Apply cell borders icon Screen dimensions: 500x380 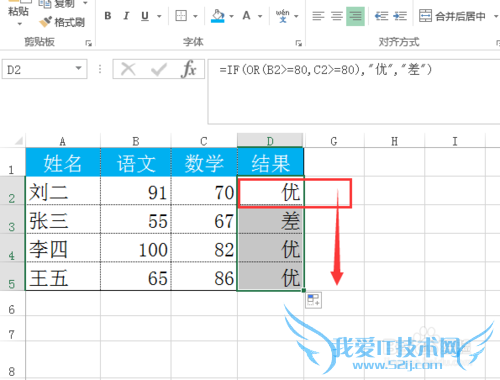181,16
